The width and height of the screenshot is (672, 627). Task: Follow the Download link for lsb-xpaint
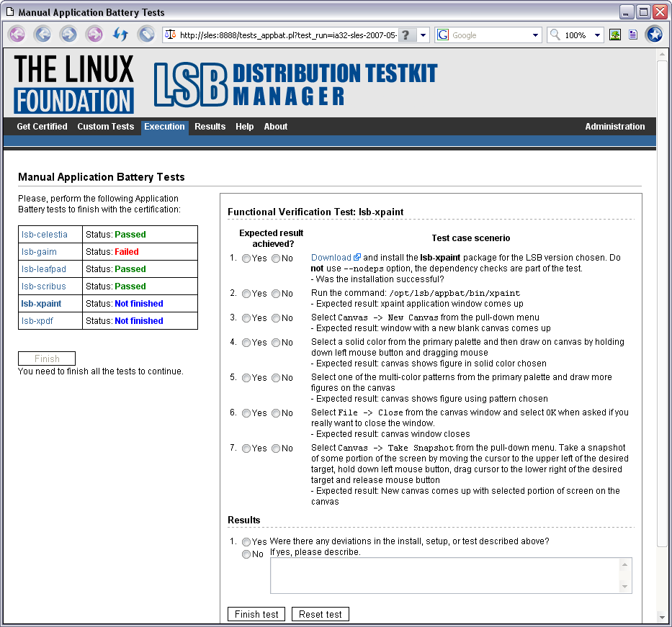pyautogui.click(x=331, y=258)
